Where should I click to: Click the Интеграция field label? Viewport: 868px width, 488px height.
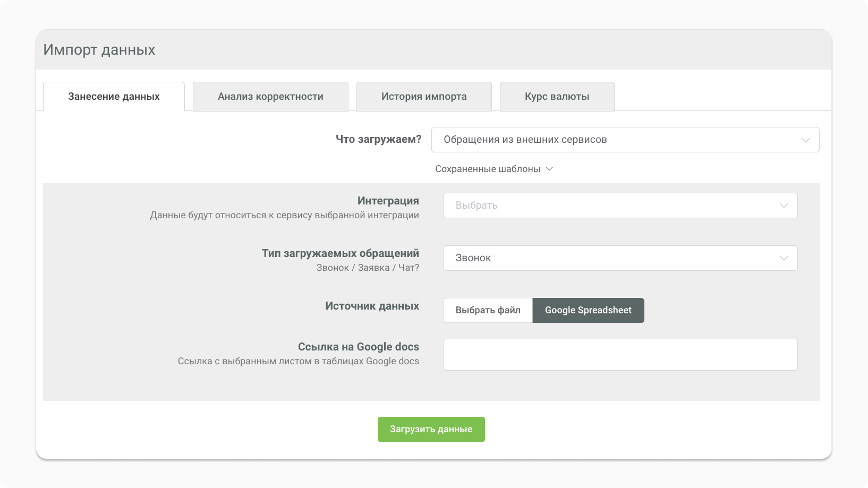(x=388, y=201)
